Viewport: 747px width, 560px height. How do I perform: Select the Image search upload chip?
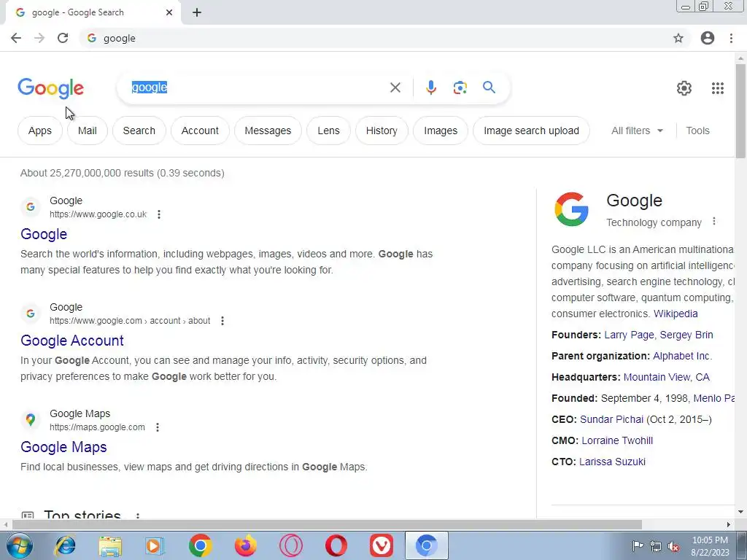[x=531, y=131]
